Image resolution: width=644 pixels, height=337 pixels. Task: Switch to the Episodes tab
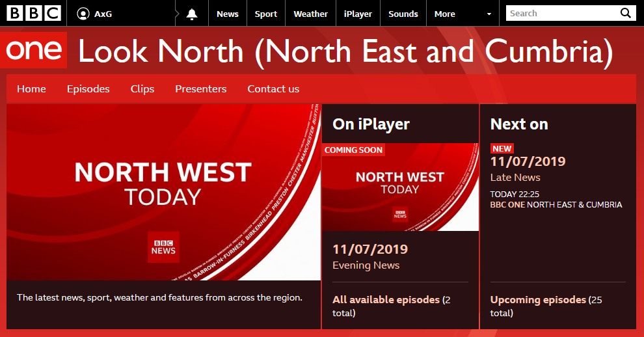[88, 88]
